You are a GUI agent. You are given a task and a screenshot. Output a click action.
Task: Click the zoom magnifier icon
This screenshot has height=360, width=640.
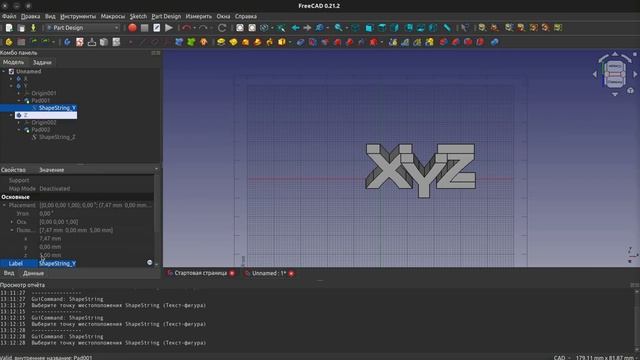[338, 28]
